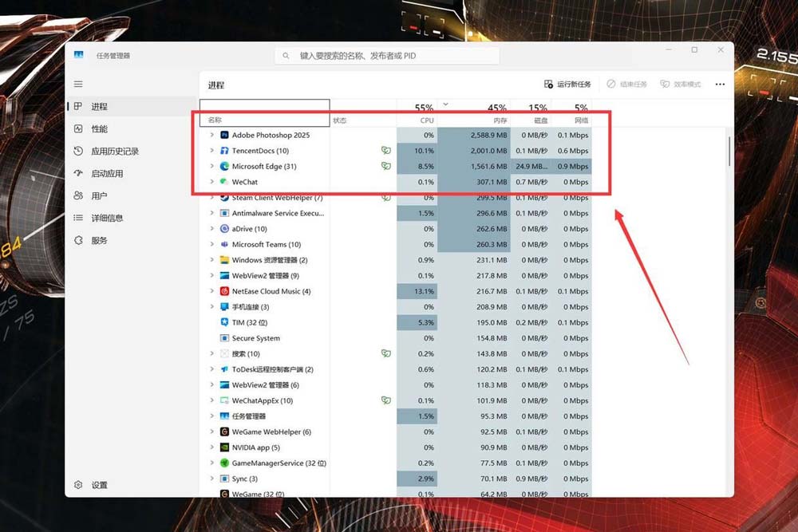Expand the NVIDIA app (5) process group

point(211,447)
